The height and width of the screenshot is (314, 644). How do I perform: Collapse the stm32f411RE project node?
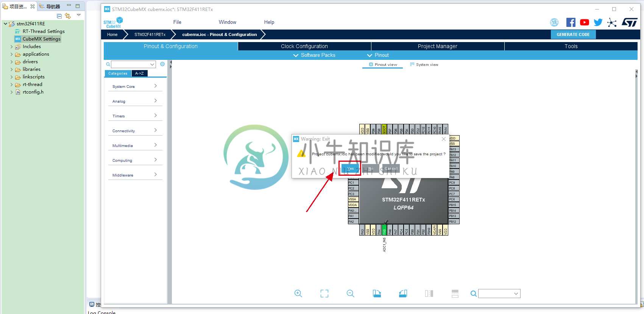5,23
